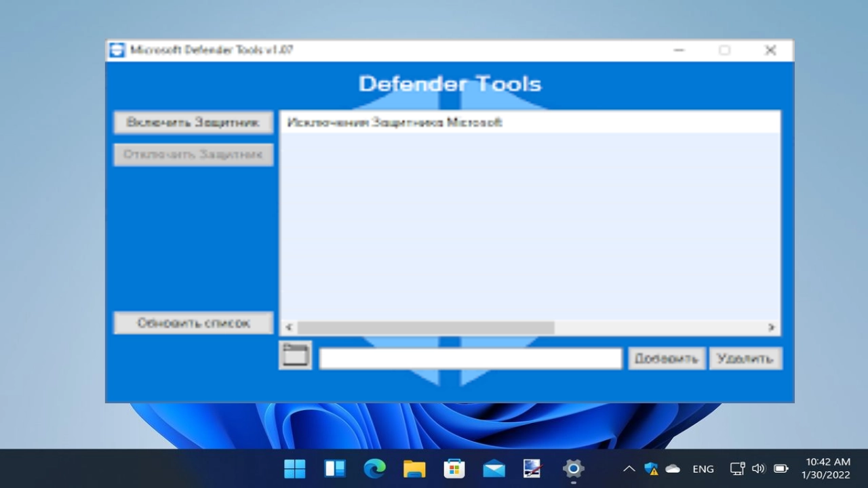Click the battery tray icon
868x488 pixels.
click(x=781, y=468)
